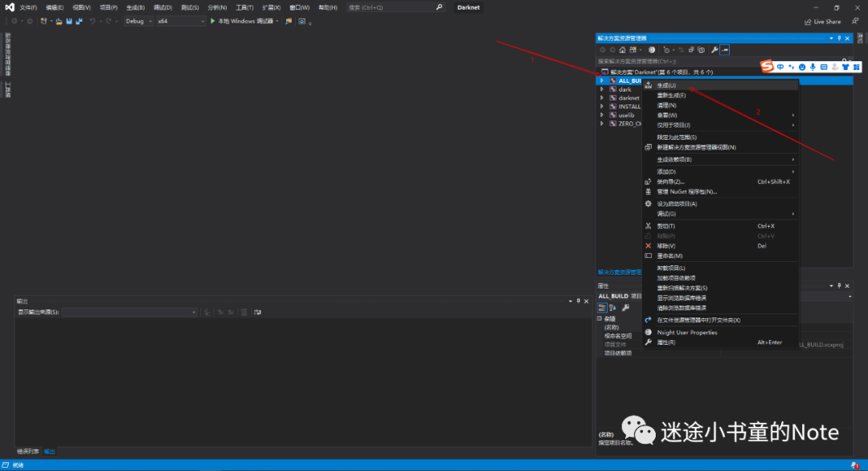Open the 生成(B) menu in menu bar
Screen dimensions: 868x471
pyautogui.click(x=135, y=8)
